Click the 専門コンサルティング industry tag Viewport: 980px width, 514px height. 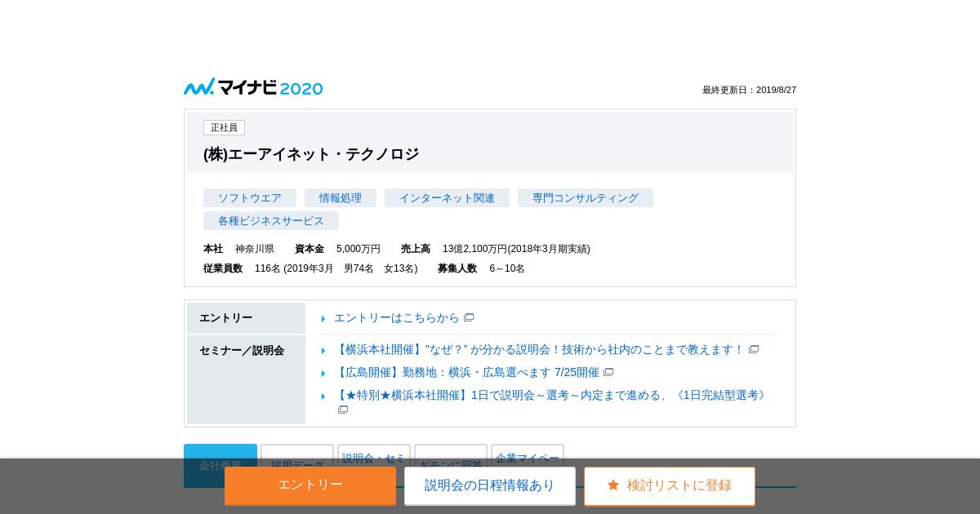pyautogui.click(x=586, y=197)
